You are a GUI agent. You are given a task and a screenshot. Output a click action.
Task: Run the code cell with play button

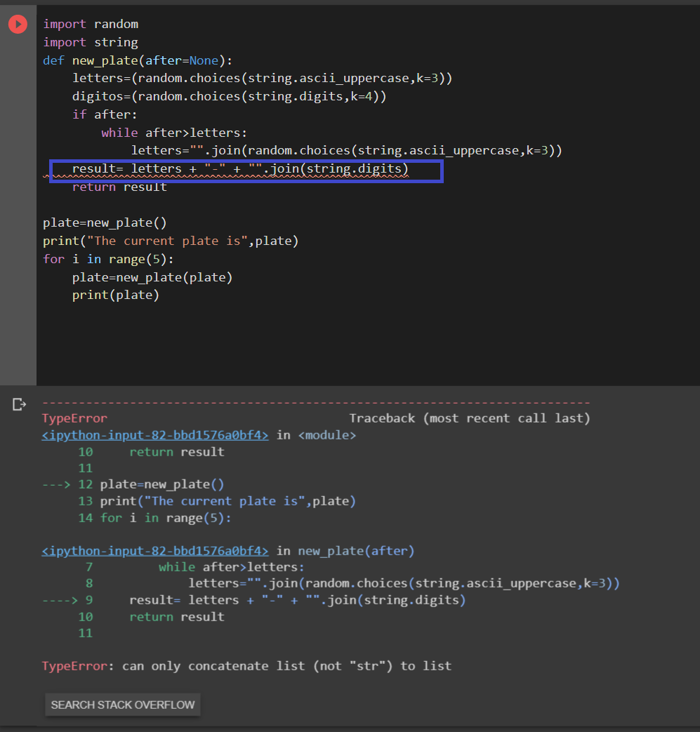pos(18,25)
